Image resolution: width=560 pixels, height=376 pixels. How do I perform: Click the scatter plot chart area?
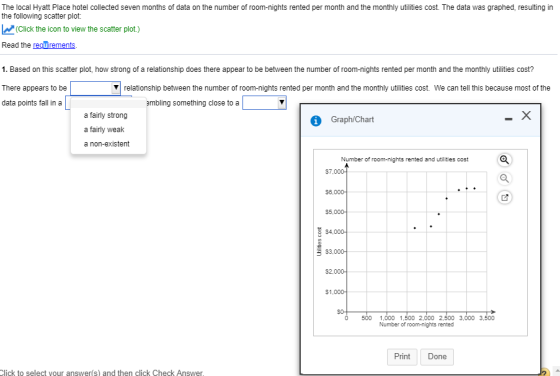[416, 242]
